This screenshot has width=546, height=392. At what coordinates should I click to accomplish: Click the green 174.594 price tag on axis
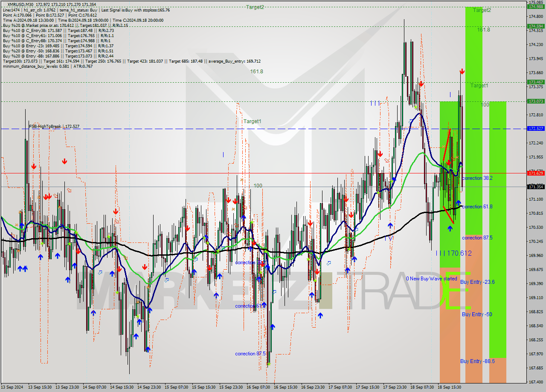coord(536,26)
